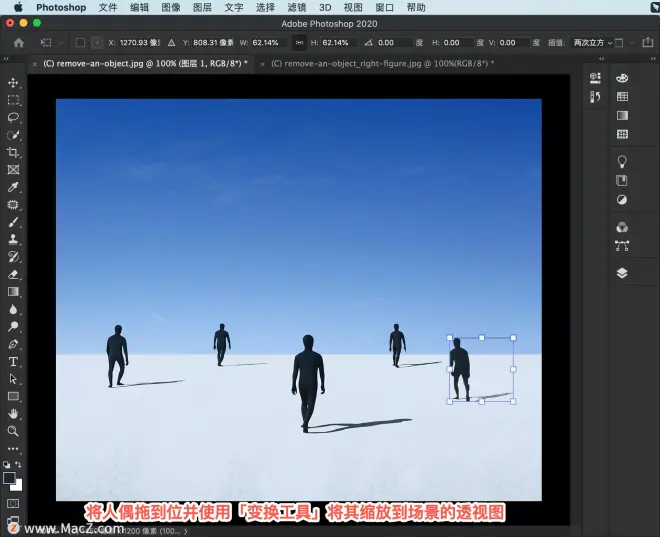Select the Eraser tool

13,274
